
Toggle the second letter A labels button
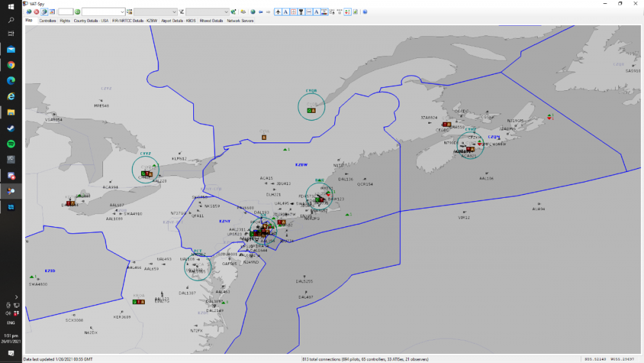(316, 12)
